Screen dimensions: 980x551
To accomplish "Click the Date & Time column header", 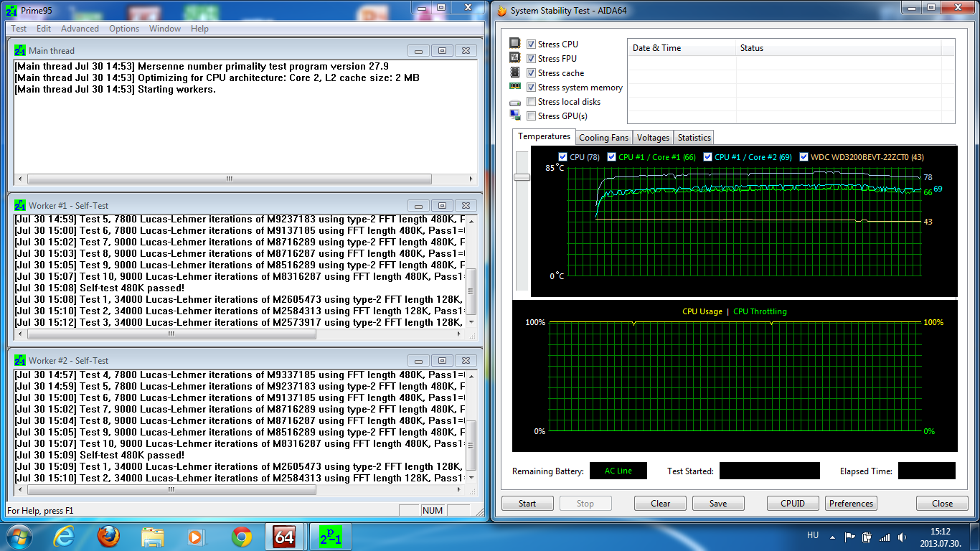I will click(x=682, y=48).
